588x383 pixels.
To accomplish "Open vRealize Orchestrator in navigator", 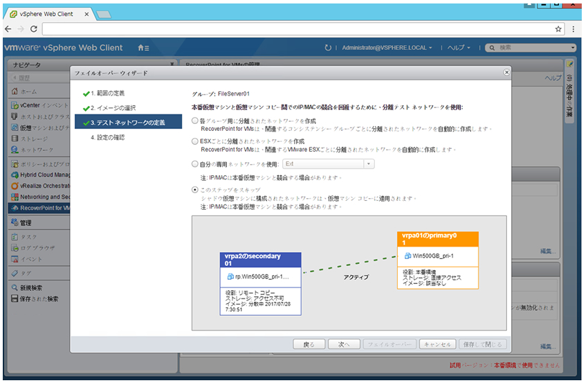I will pyautogui.click(x=40, y=186).
